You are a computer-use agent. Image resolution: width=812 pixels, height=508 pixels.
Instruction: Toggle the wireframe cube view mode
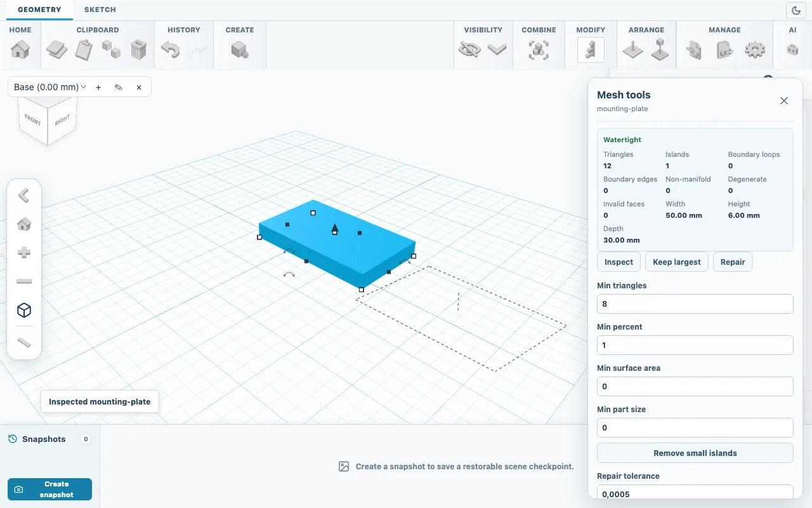pyautogui.click(x=24, y=310)
